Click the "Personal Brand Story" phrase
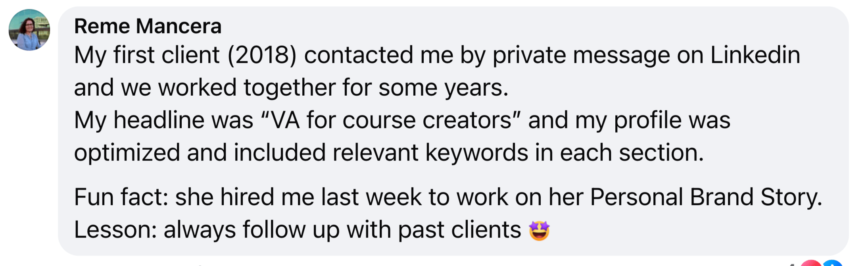The height and width of the screenshot is (266, 868). point(706,197)
